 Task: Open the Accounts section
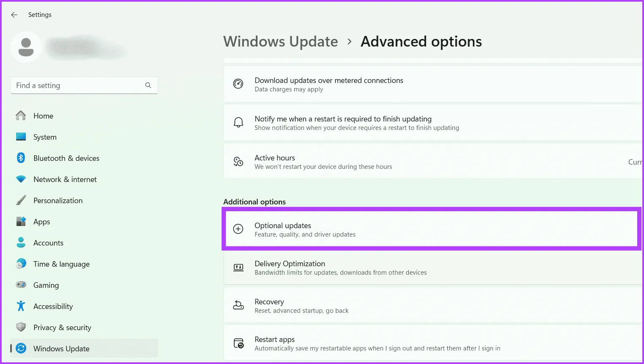pos(48,243)
